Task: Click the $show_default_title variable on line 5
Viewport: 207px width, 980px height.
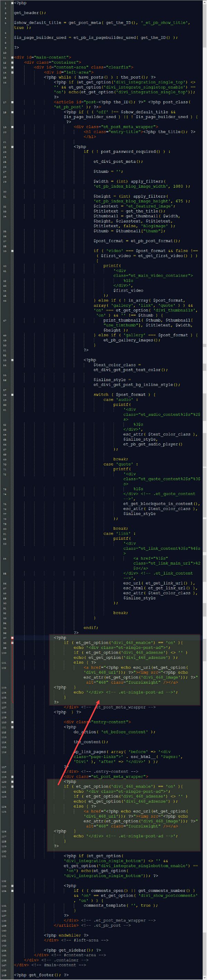Action: coord(37,23)
